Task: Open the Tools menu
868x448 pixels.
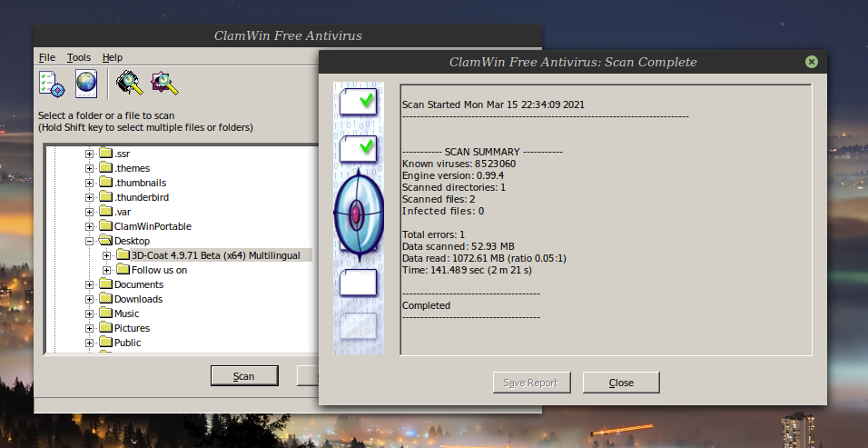Action: (79, 57)
